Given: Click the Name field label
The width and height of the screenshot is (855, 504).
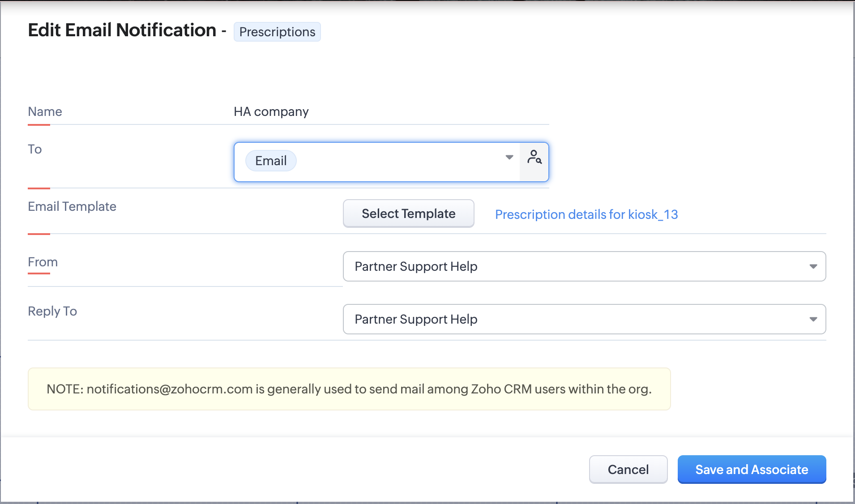Looking at the screenshot, I should click(45, 111).
